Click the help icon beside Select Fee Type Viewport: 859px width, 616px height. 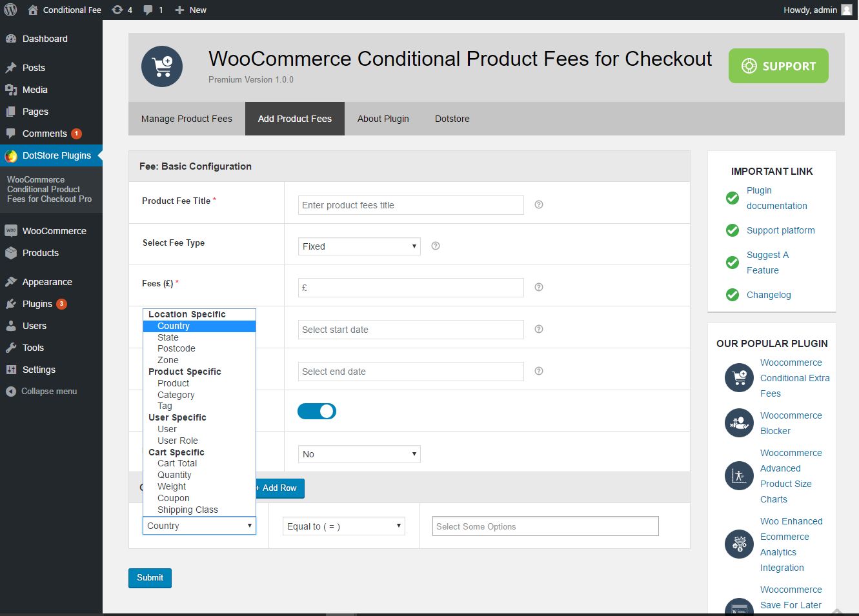click(x=436, y=246)
